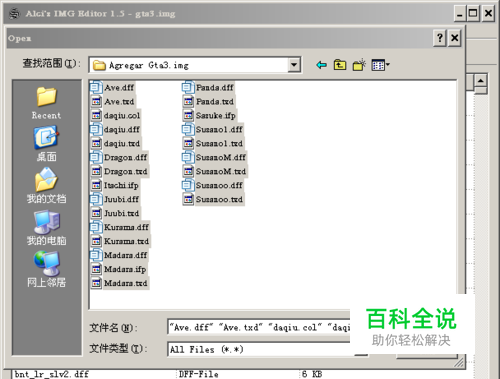The image size is (500, 379).
Task: Click the SusanoM.txd file name
Action: pyautogui.click(x=221, y=172)
